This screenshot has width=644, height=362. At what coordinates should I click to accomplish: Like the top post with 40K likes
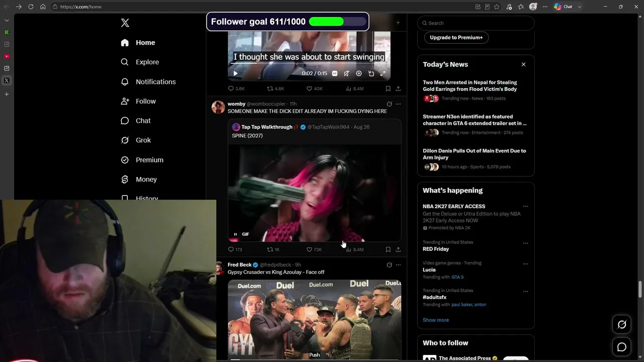click(x=314, y=88)
